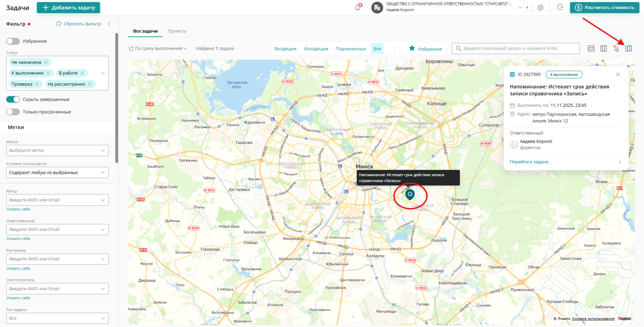Image resolution: width=644 pixels, height=327 pixels.
Task: Click the dollar icon on Рассчитать стоимость
Action: (578, 8)
